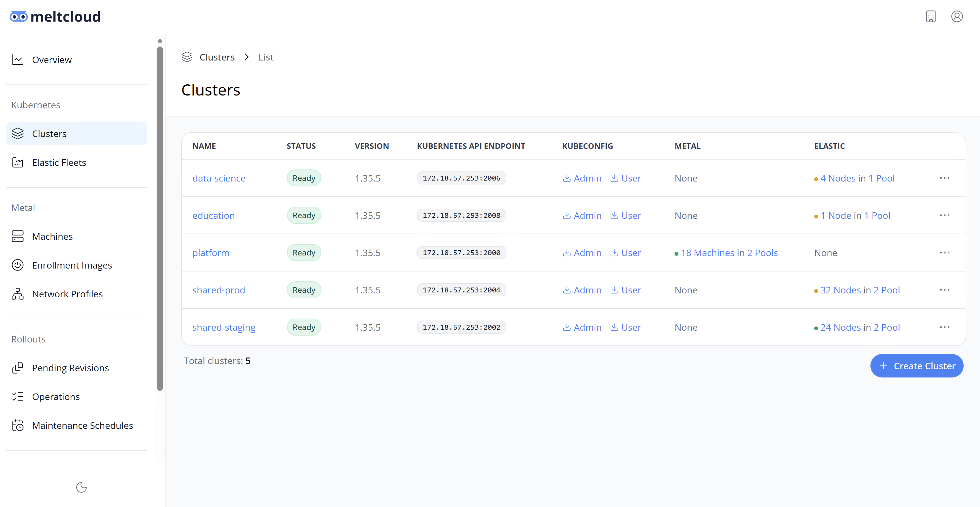Open actions menu for shared-prod row
Viewport: 980px width, 507px height.
coord(945,290)
